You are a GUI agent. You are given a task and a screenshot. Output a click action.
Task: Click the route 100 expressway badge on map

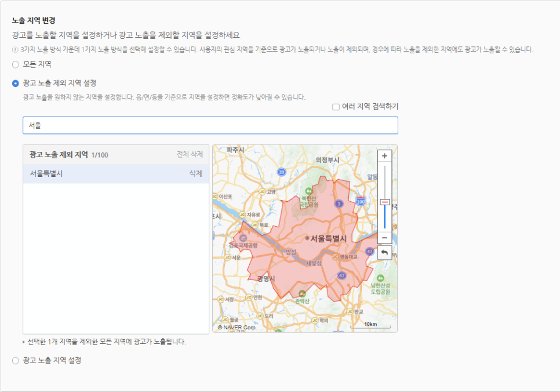(x=361, y=201)
